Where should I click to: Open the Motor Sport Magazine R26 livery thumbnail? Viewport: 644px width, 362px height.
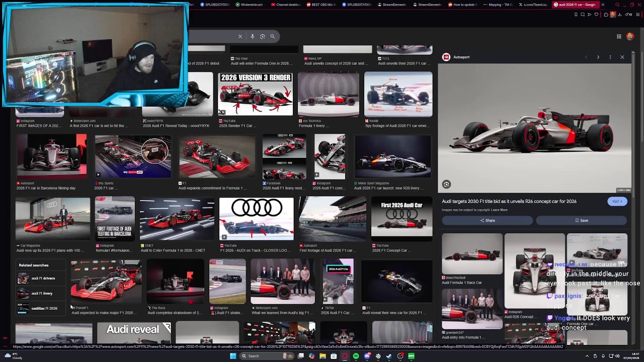coord(392,156)
